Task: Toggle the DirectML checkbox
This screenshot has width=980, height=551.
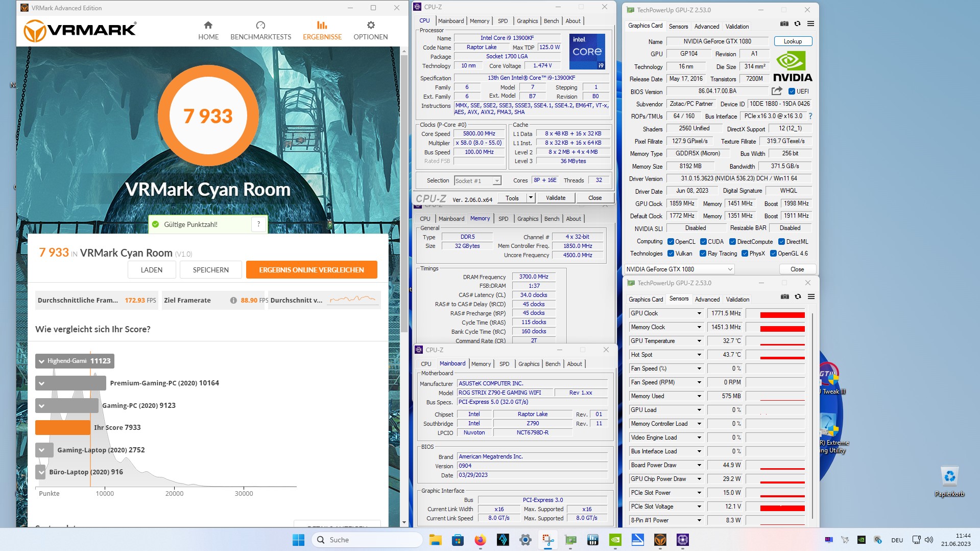Action: [x=781, y=242]
